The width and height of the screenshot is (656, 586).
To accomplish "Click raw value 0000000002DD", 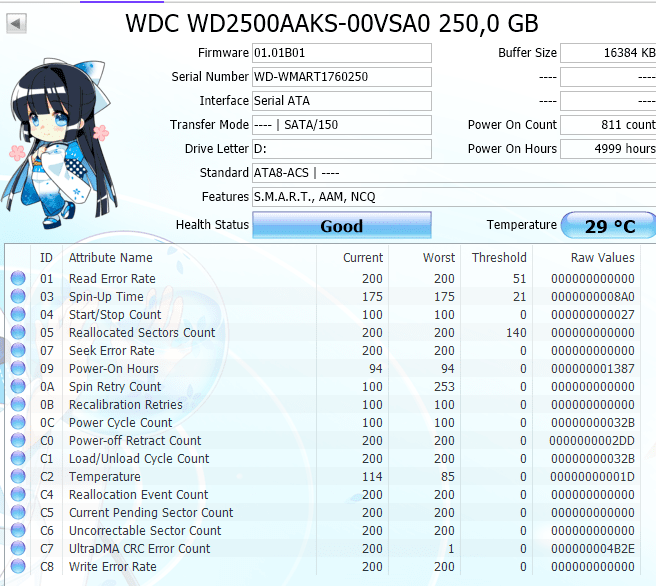I will point(592,440).
